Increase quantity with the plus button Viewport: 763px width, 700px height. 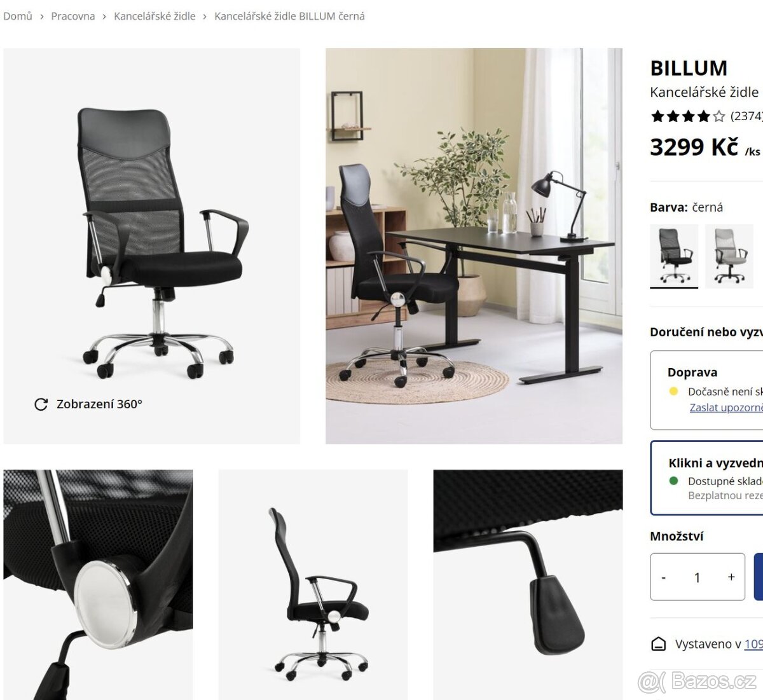click(x=731, y=577)
